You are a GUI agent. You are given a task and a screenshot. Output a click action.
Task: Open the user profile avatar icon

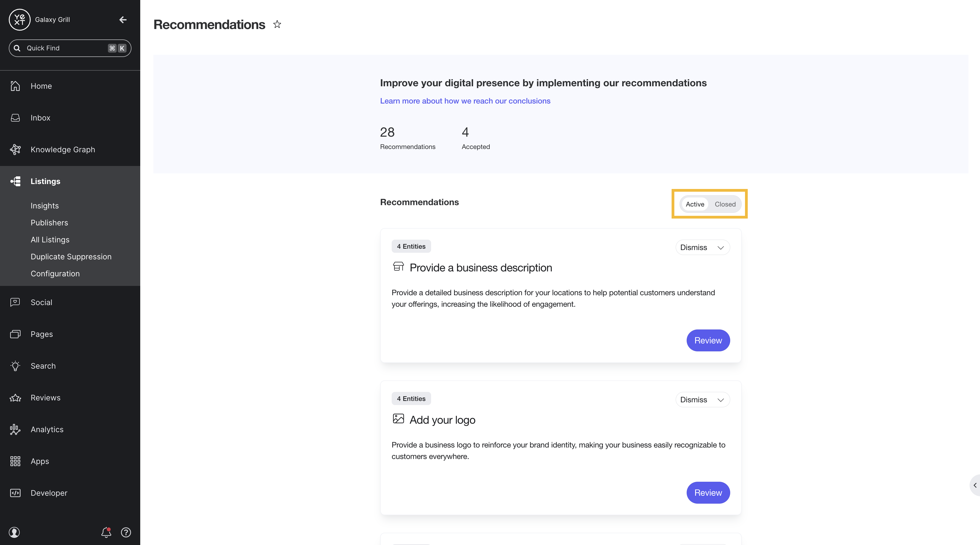pyautogui.click(x=15, y=532)
